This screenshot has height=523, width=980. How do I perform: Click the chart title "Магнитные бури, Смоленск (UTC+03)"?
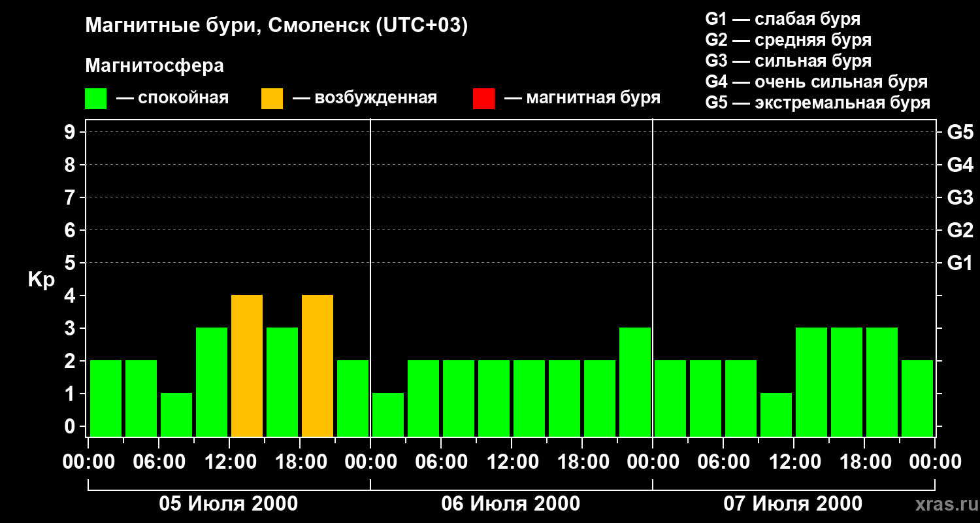click(x=277, y=26)
